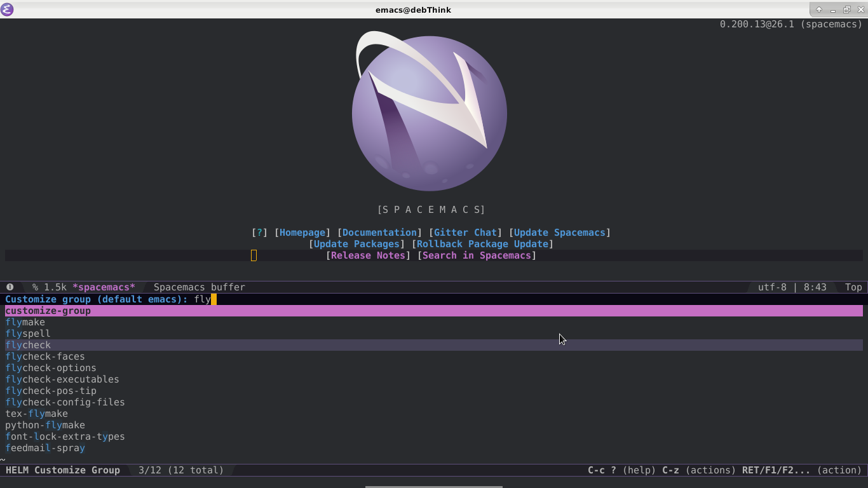Click the up-arrow button in the title bar

point(819,10)
